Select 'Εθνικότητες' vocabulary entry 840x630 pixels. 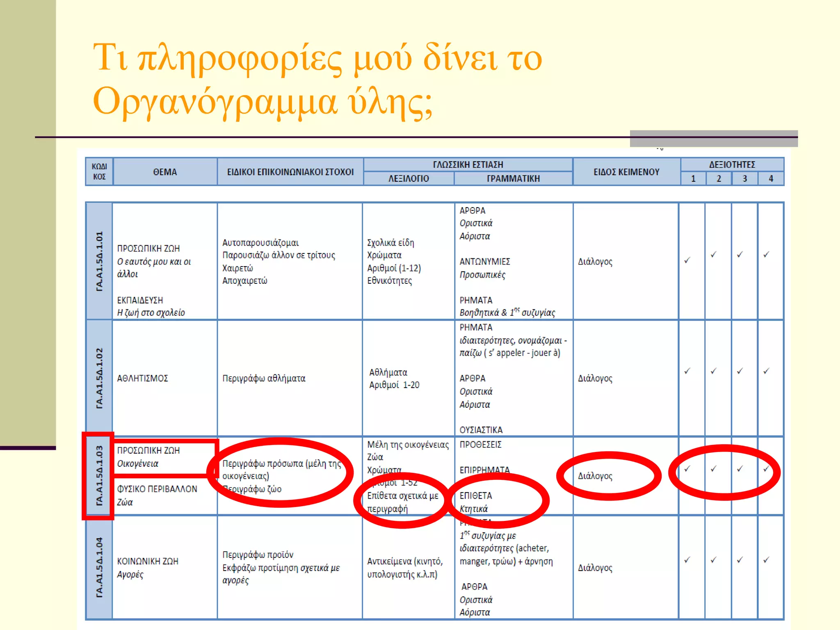pos(389,281)
